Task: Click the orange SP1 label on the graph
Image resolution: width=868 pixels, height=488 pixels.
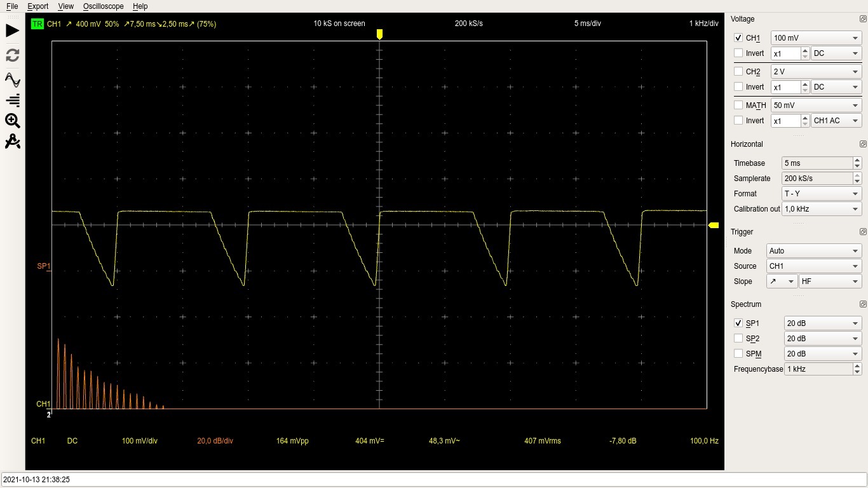Action: 43,266
